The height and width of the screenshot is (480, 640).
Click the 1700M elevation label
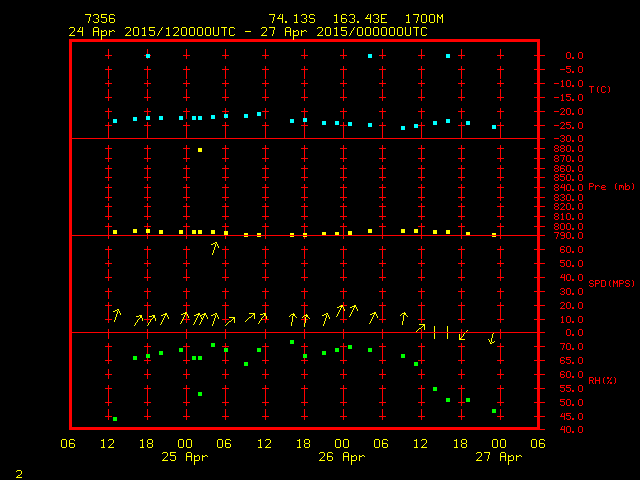point(425,19)
